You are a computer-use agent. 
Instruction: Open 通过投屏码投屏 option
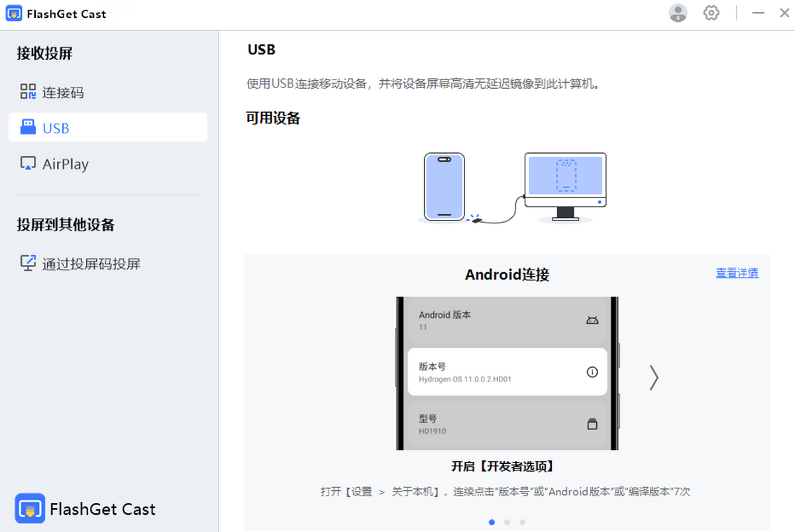tap(108, 264)
